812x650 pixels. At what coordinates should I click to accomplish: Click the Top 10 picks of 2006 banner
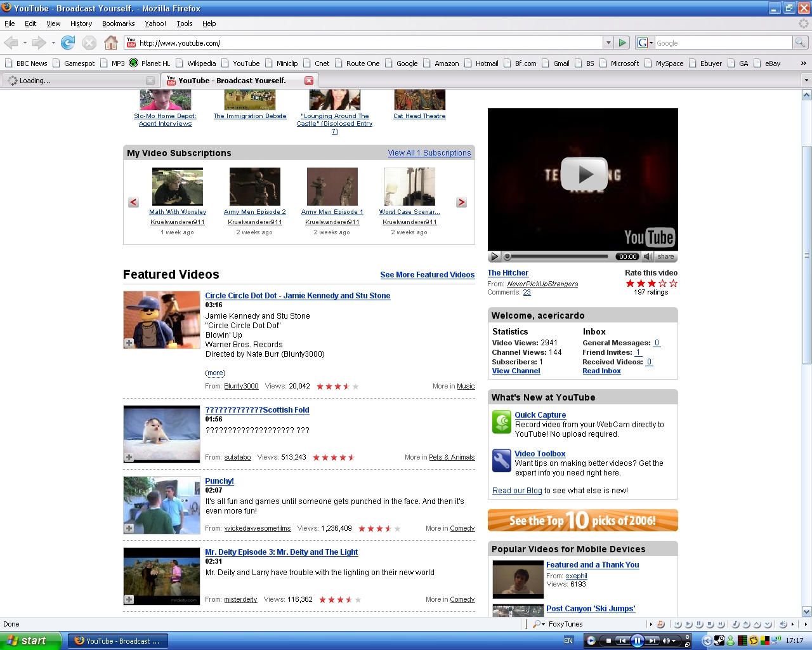pyautogui.click(x=582, y=521)
